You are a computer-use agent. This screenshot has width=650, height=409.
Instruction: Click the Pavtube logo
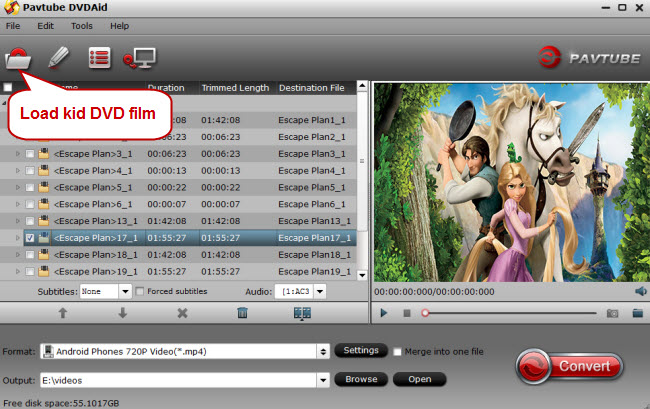tap(589, 58)
